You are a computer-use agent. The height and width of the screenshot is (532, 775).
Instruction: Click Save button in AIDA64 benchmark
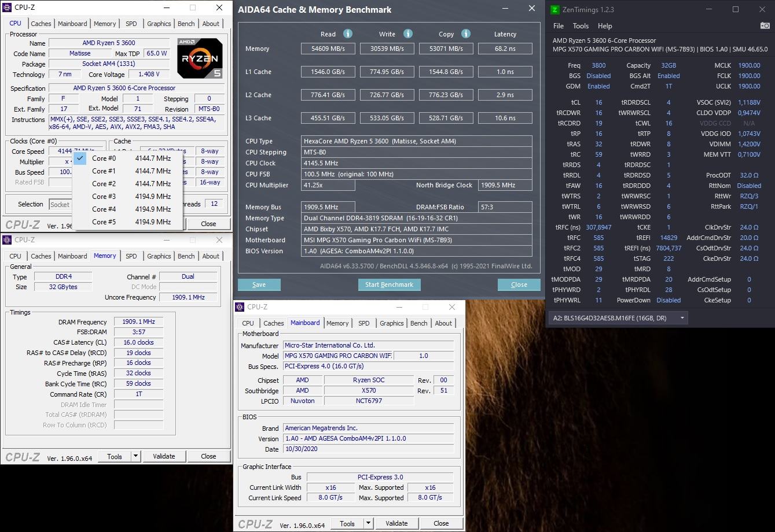click(259, 285)
